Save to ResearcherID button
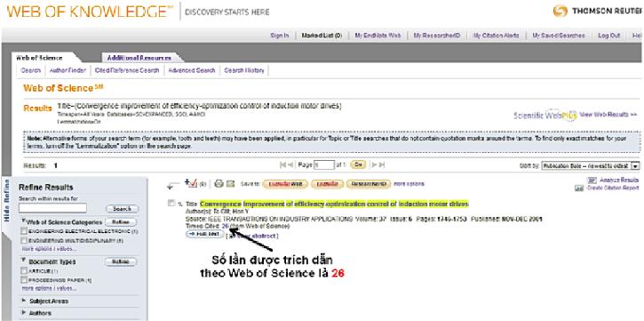 (369, 184)
